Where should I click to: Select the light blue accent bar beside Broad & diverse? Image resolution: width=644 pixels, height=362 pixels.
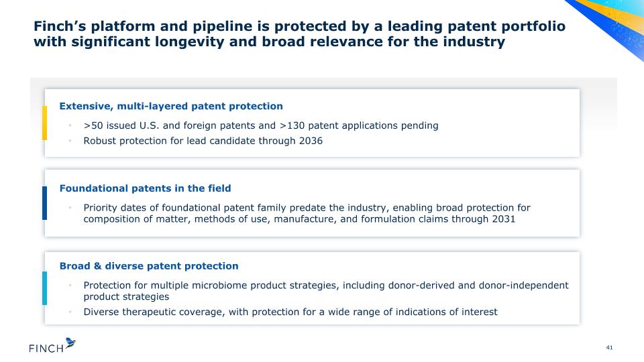44,288
